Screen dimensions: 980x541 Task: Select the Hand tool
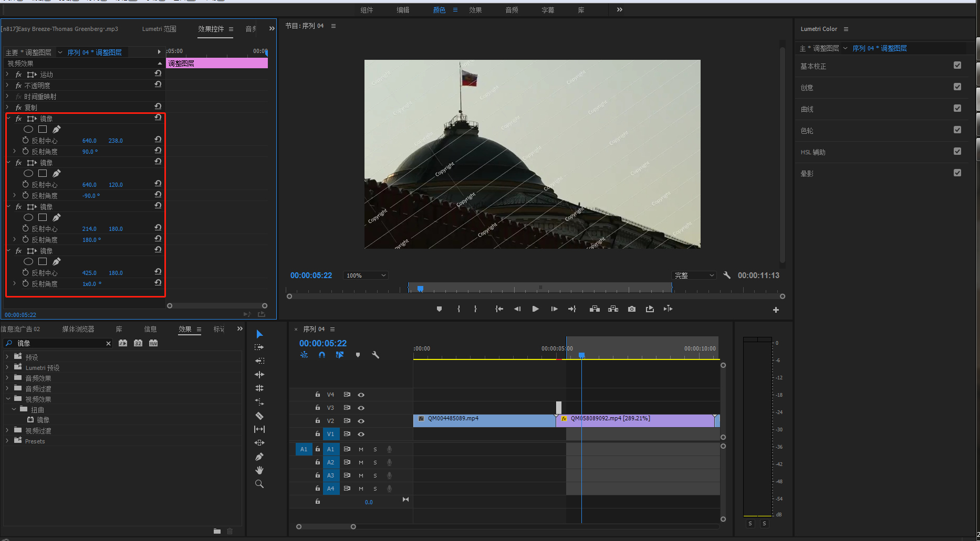[x=259, y=470]
